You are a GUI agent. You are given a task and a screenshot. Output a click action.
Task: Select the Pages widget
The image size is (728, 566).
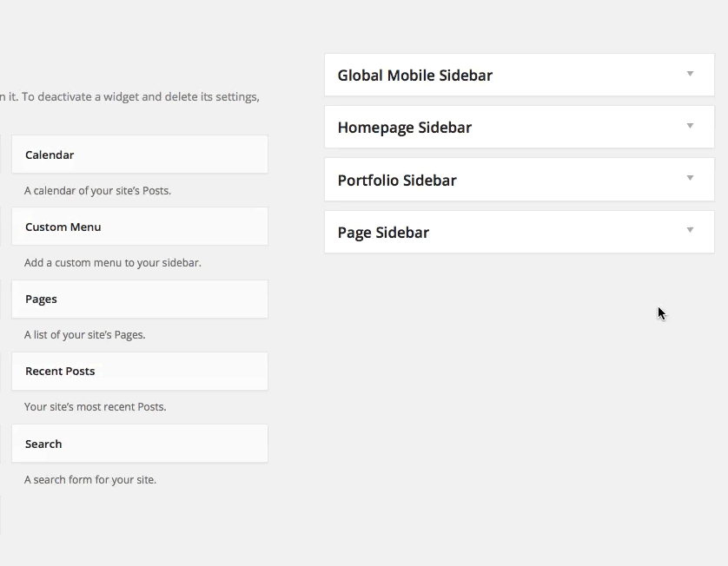tap(139, 299)
